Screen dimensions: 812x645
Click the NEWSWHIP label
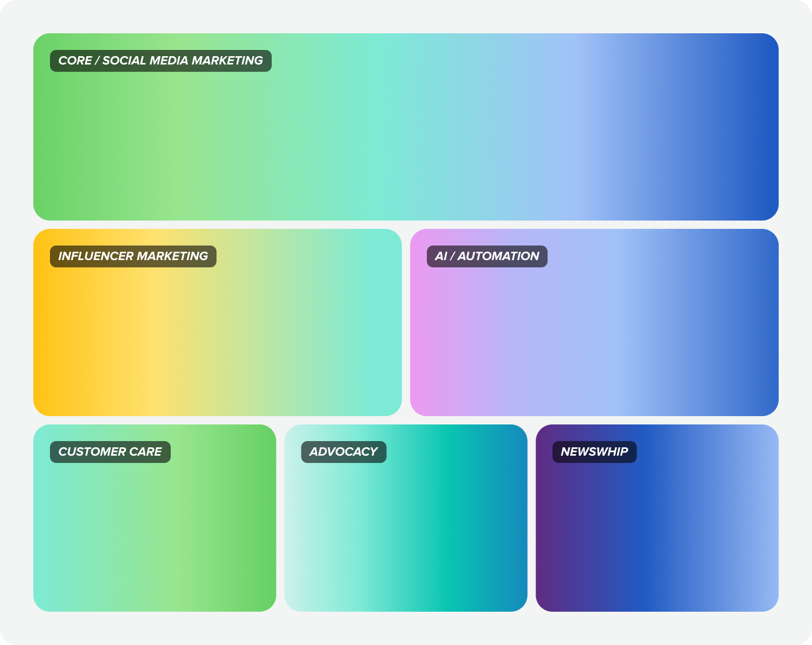pos(593,451)
